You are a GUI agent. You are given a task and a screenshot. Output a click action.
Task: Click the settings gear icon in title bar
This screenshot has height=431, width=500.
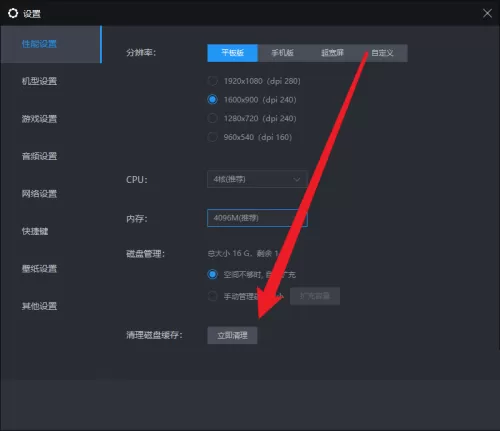tap(13, 13)
